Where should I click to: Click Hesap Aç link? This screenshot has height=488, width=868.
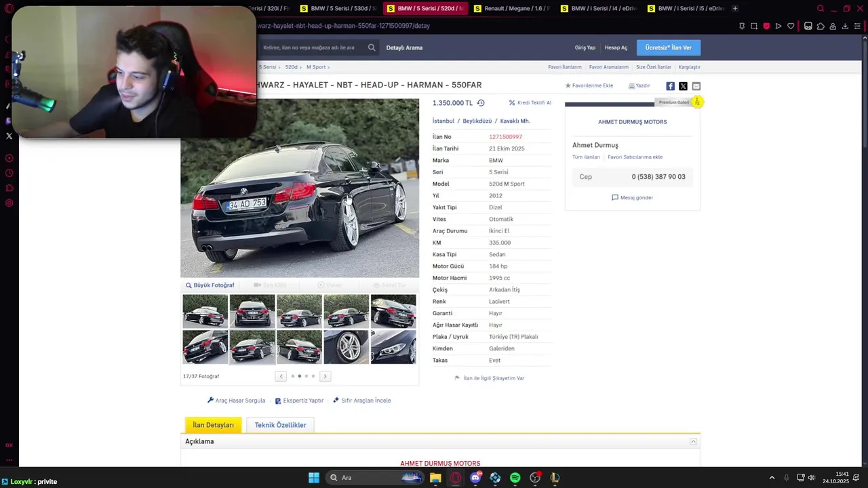[616, 47]
